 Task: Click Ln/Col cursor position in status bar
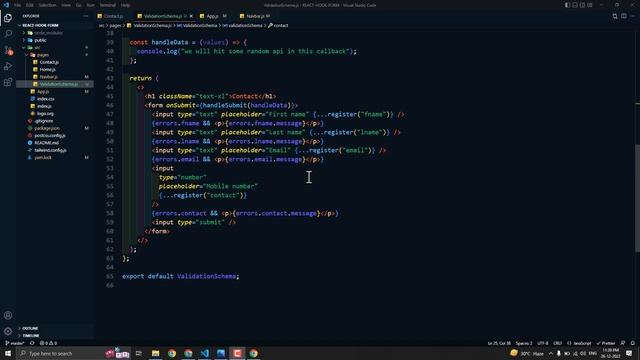tap(499, 343)
